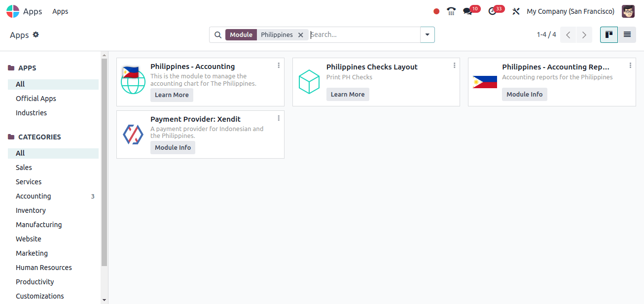This screenshot has height=304, width=644.
Task: Filter by the Marketing category
Action: [53, 253]
